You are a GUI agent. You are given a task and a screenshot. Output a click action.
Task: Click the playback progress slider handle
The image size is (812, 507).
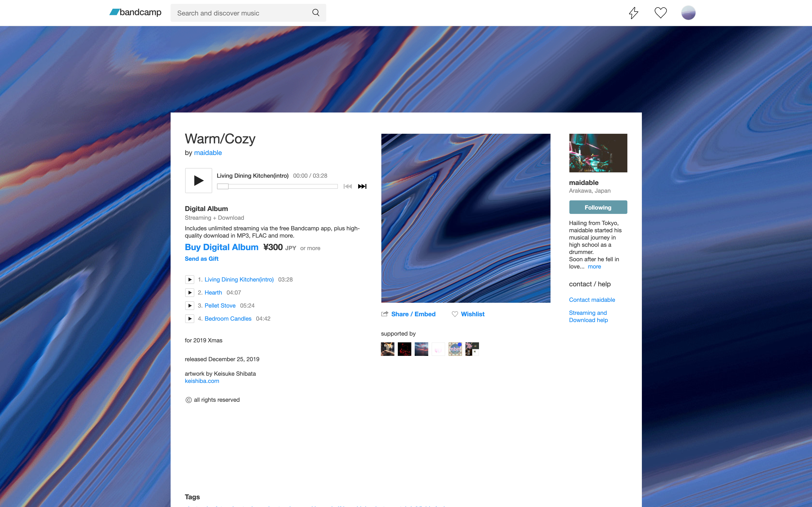(x=223, y=186)
